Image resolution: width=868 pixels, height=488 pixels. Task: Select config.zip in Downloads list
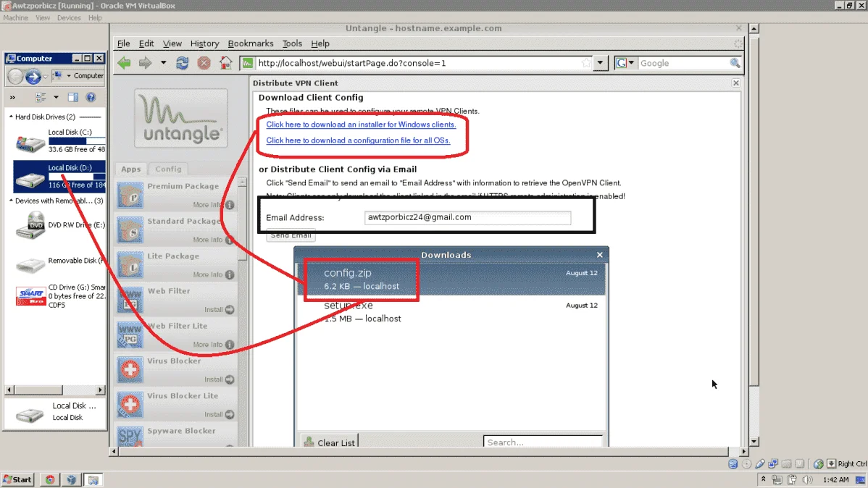(x=451, y=279)
